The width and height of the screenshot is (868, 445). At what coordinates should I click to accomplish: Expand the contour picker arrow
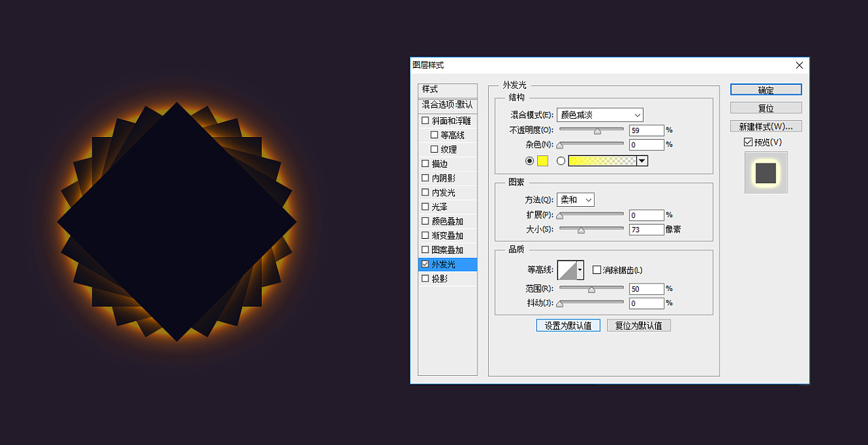pyautogui.click(x=580, y=270)
